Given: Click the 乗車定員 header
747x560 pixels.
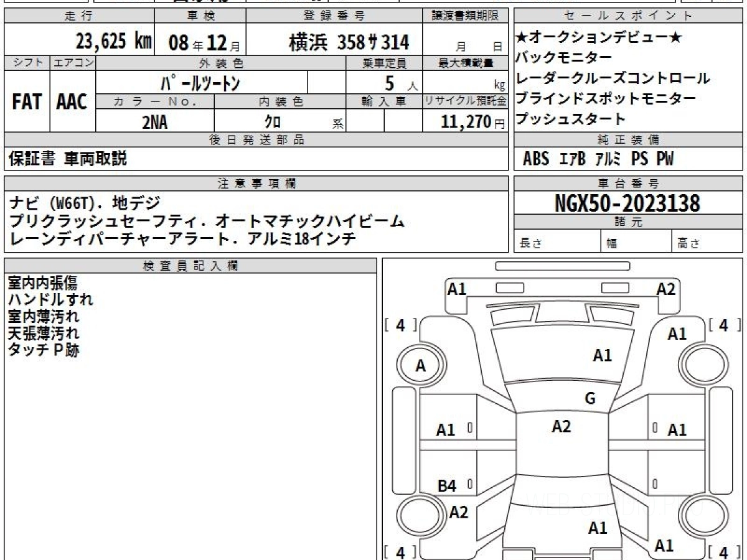Looking at the screenshot, I should [x=384, y=63].
